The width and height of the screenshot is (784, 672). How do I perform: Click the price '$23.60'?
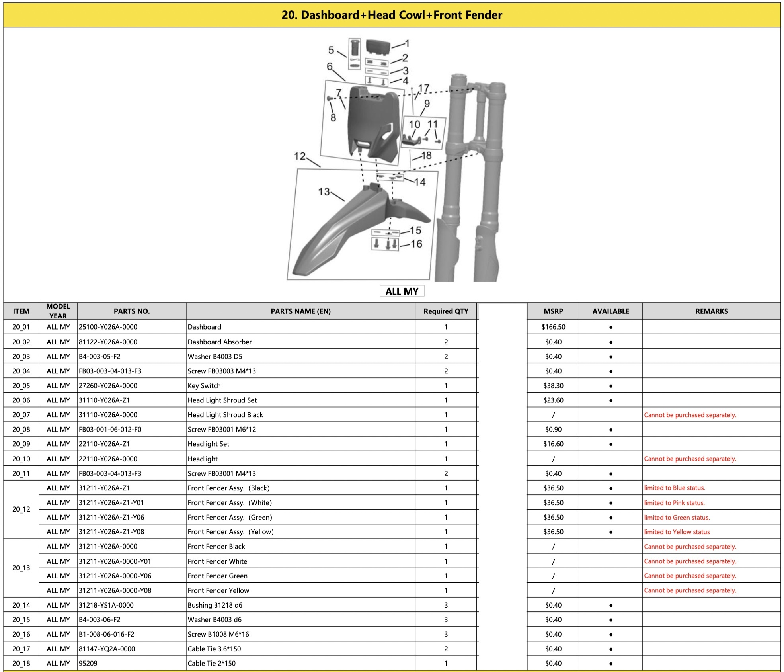point(553,400)
